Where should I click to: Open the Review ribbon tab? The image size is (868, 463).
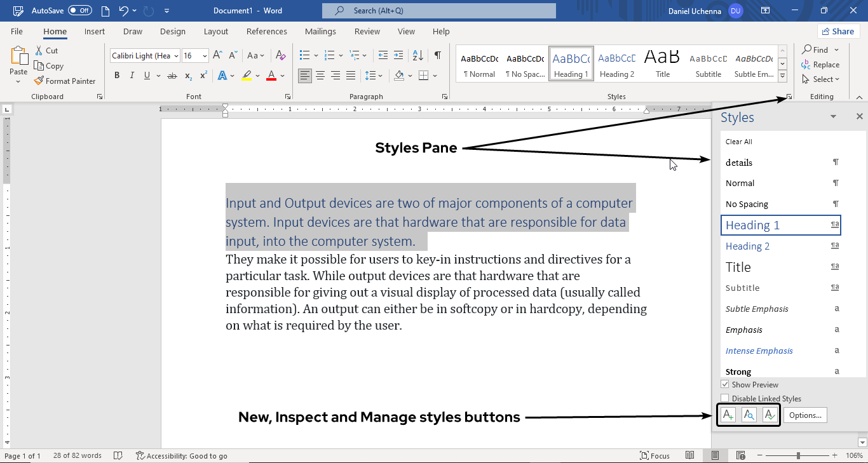click(367, 31)
